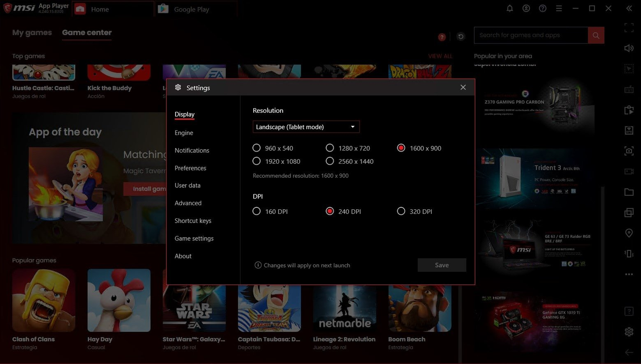Screen dimensions: 641x364
Task: Choose 240 DPI option
Action: 343,211
